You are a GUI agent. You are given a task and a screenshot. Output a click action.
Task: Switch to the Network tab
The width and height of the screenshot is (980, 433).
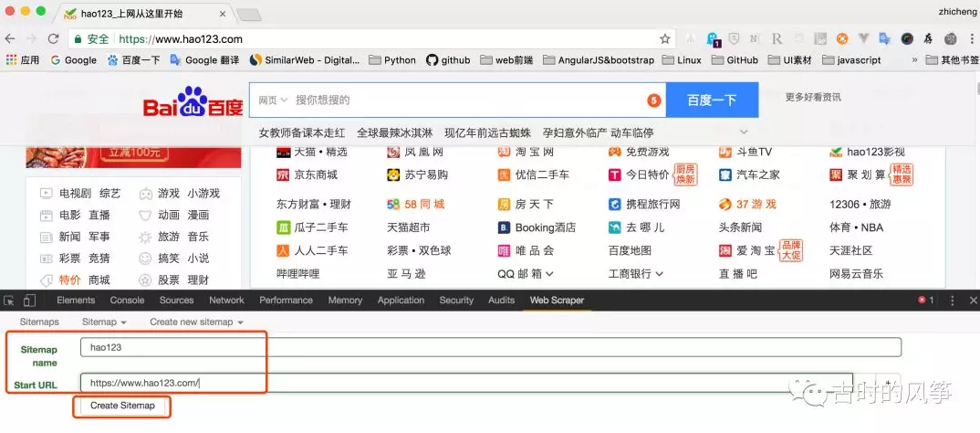click(x=226, y=301)
